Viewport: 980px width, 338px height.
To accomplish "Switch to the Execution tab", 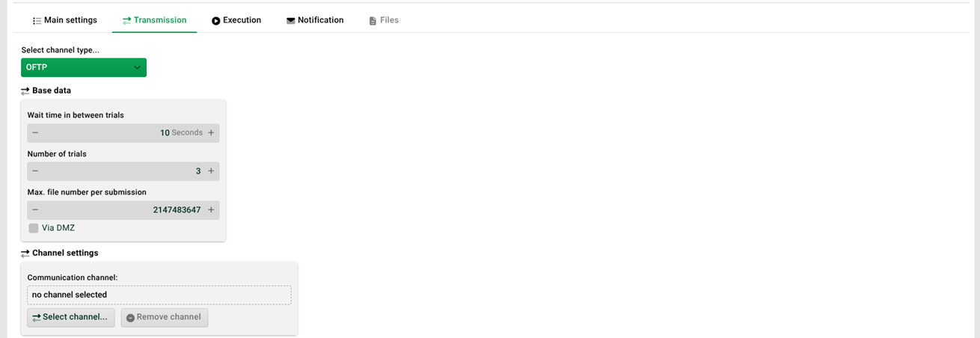I will click(x=236, y=20).
